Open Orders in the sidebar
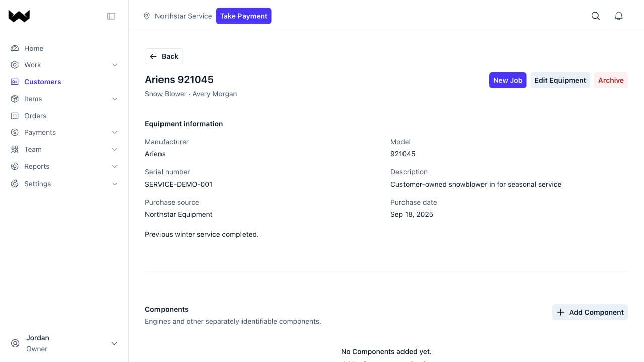Viewport: 644px width, 362px height. [35, 116]
